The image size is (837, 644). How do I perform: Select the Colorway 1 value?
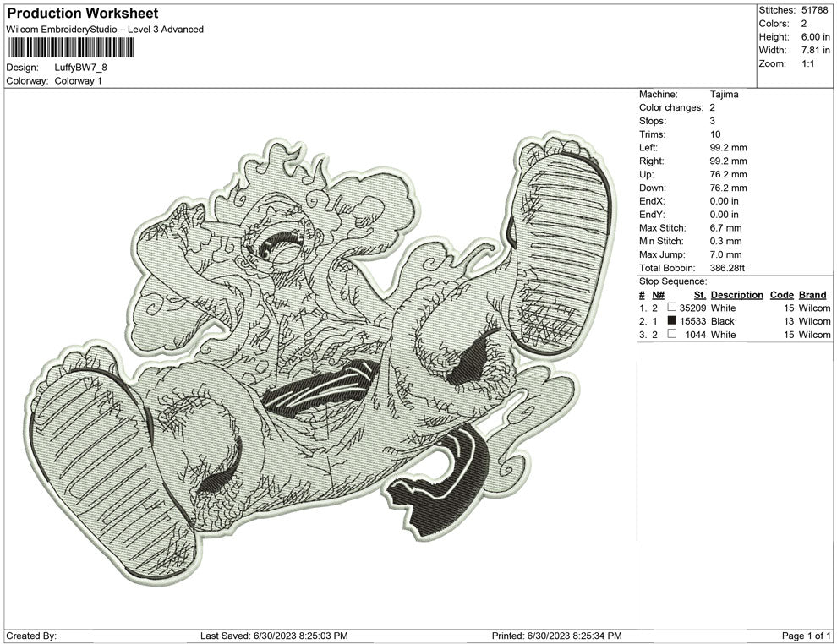78,81
